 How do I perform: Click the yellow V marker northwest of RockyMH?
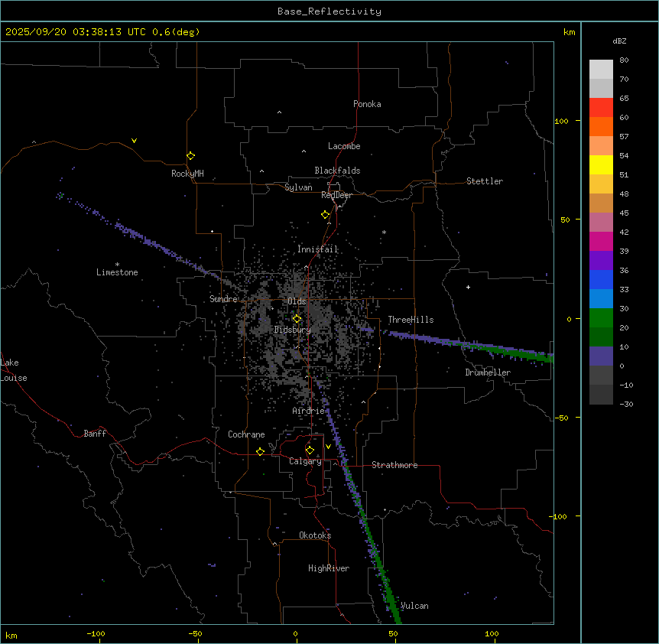pos(134,141)
